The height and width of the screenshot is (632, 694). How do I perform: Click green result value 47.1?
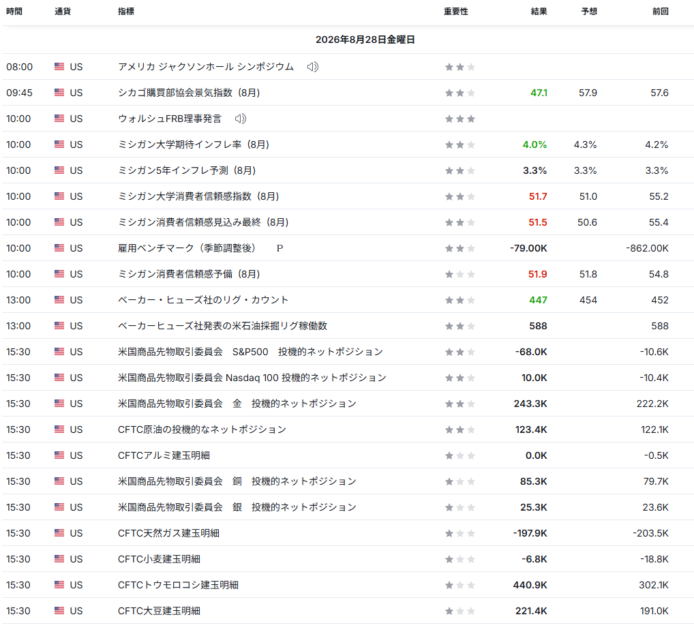point(539,93)
